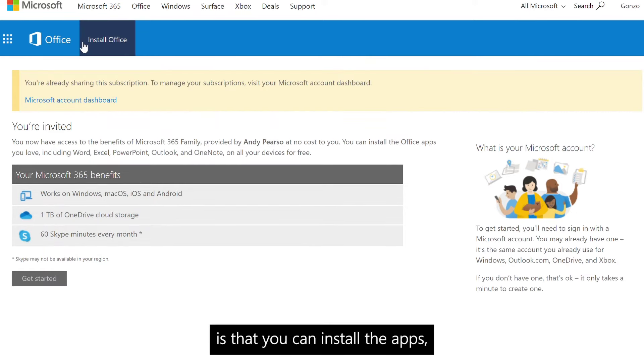
Task: Click the Skype icon in benefits list
Action: (x=25, y=236)
